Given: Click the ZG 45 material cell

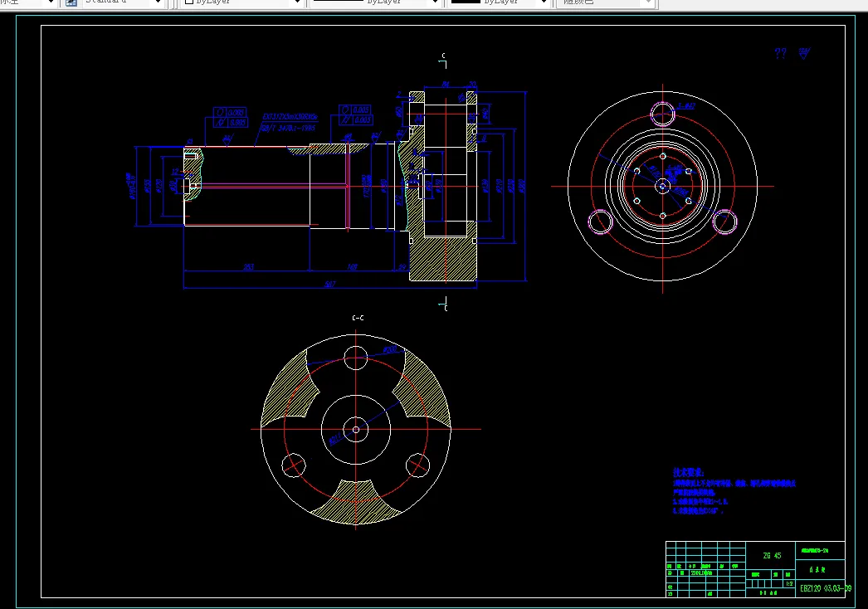Looking at the screenshot, I should [771, 555].
